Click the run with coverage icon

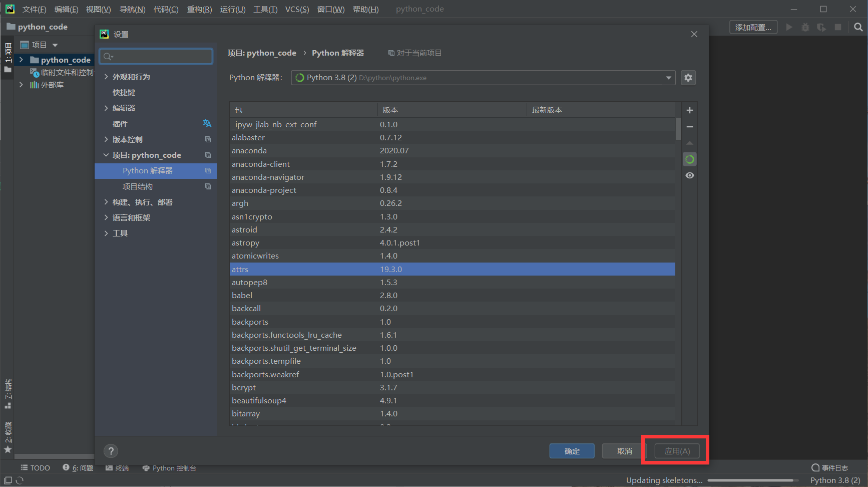[x=821, y=27]
